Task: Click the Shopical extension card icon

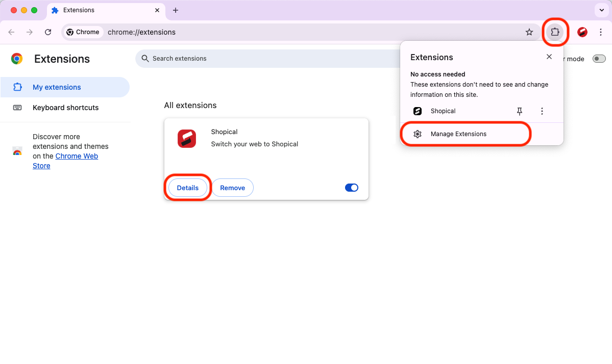Action: 187,138
